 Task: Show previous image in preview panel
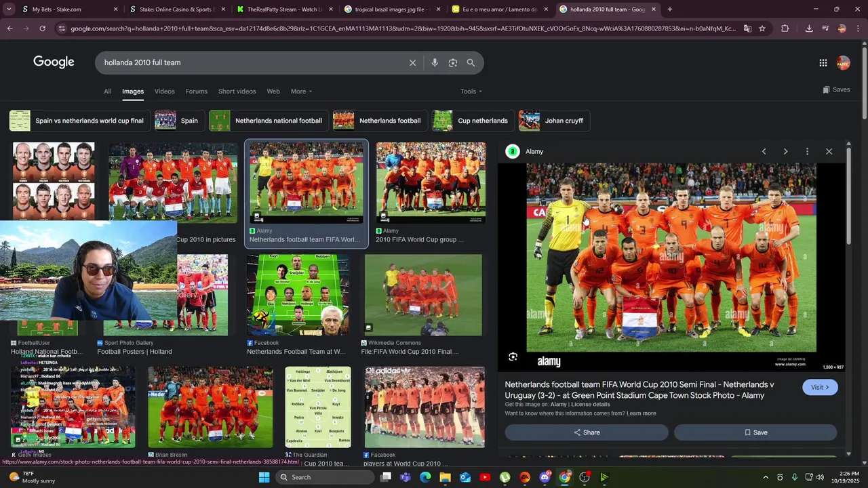[x=764, y=151]
